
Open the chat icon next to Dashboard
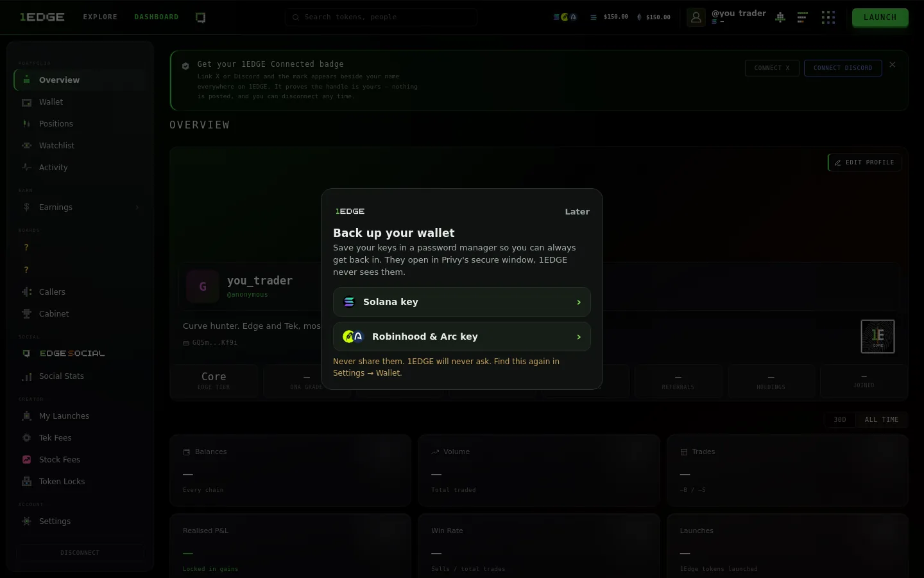[200, 17]
